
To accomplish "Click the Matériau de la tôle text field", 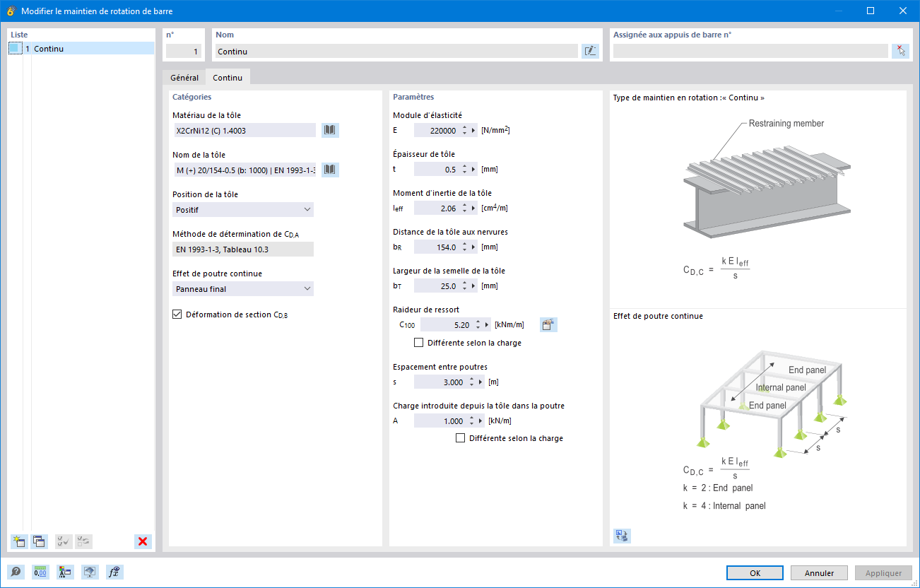I will 244,130.
